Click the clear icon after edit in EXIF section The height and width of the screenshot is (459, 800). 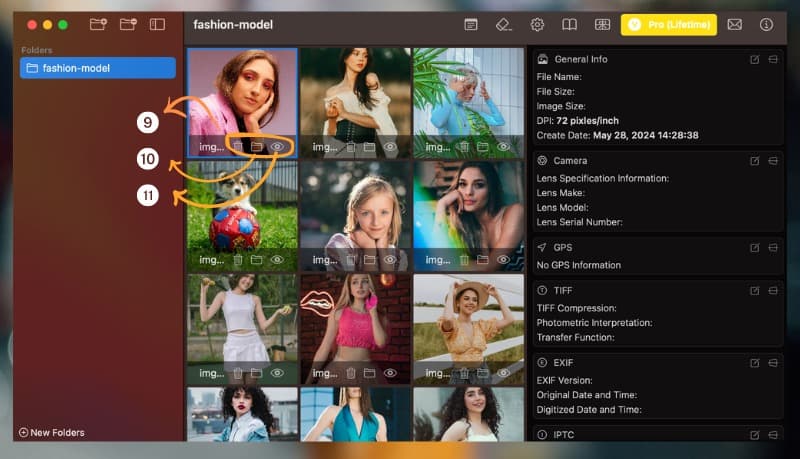[x=773, y=363]
